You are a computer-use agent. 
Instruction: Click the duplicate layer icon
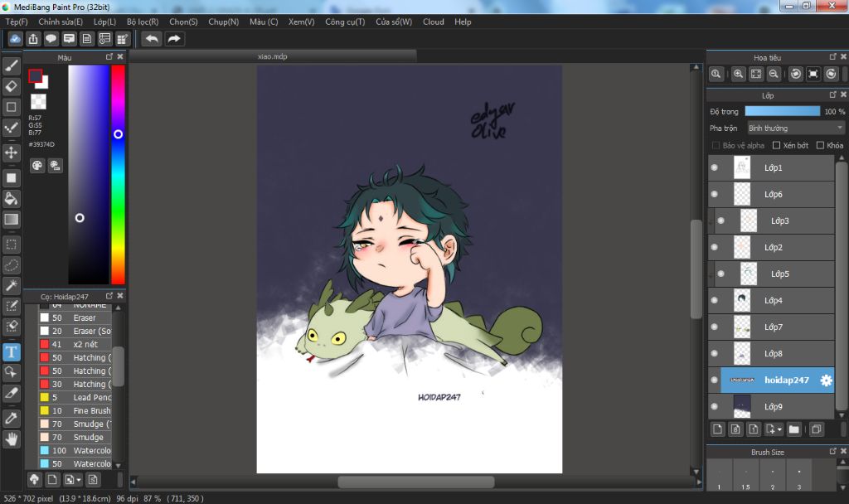pos(817,429)
